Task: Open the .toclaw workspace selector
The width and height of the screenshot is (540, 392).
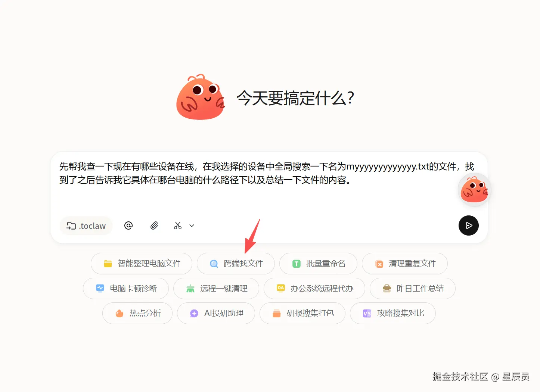Action: (x=86, y=225)
